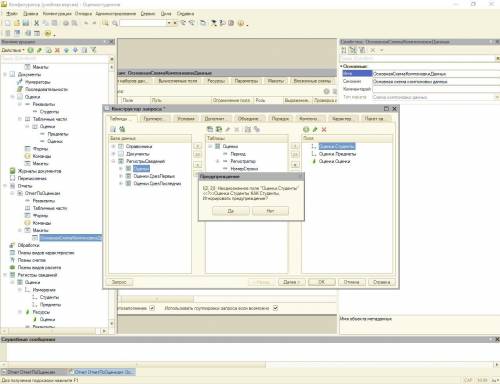Open Файл menu
The image size is (500, 384).
coord(12,13)
